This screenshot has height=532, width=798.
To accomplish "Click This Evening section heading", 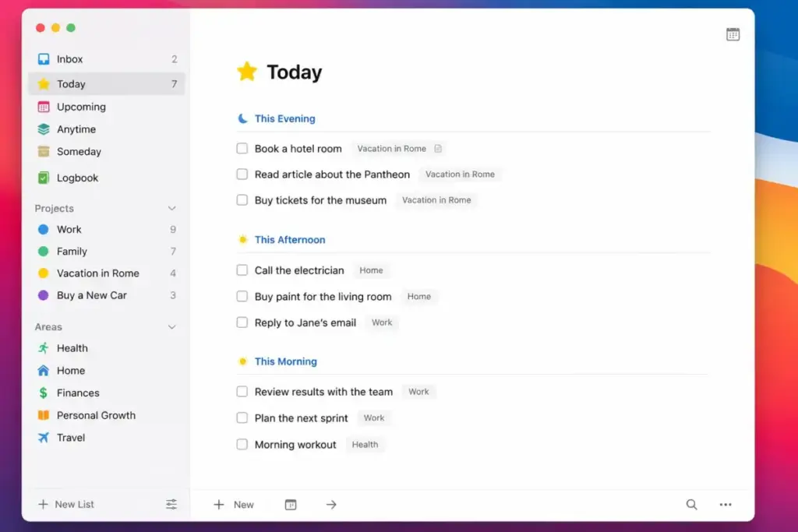I will (x=285, y=118).
